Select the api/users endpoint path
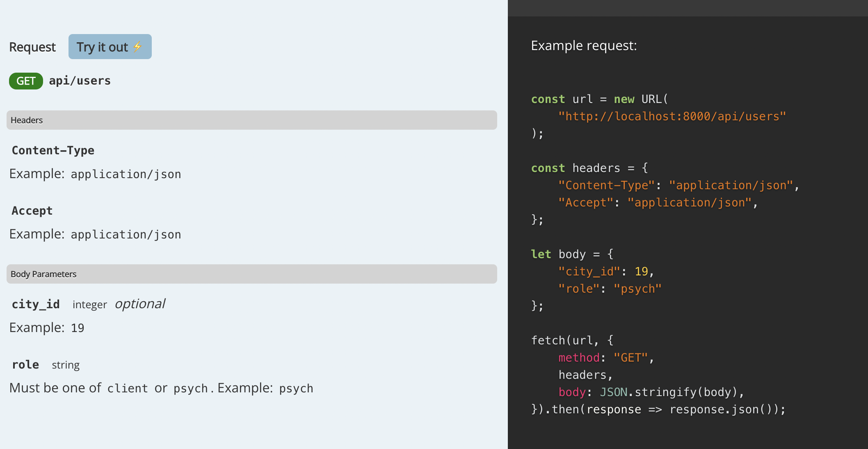This screenshot has width=868, height=449. [x=80, y=80]
